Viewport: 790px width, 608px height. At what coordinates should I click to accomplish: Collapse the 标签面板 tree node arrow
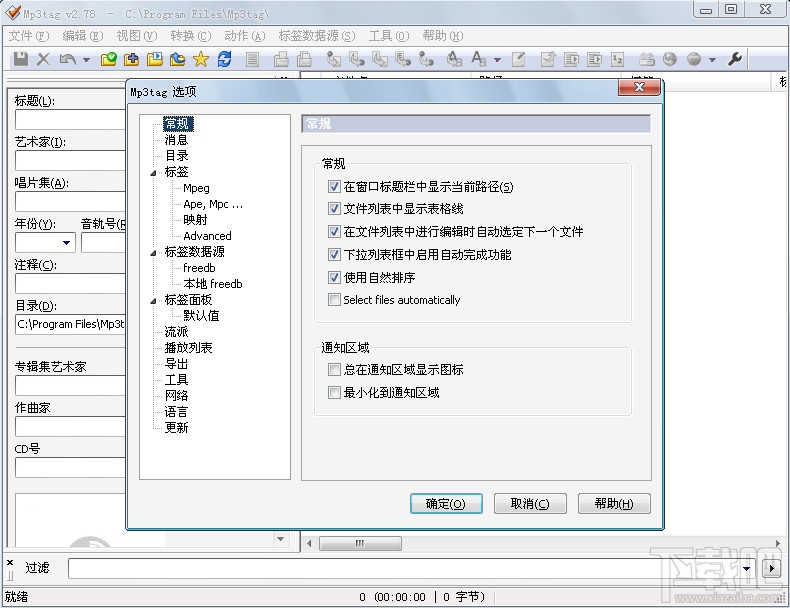[154, 301]
